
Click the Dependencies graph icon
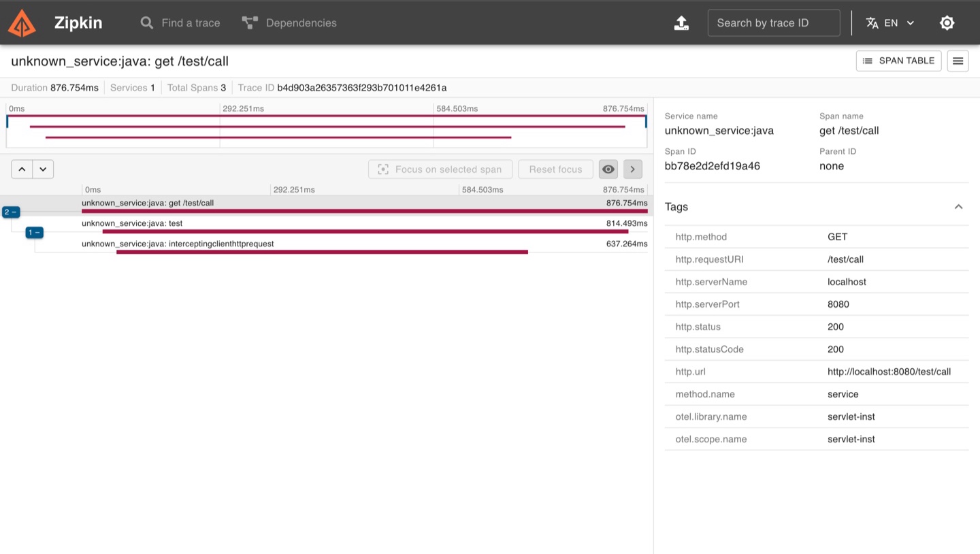[250, 23]
